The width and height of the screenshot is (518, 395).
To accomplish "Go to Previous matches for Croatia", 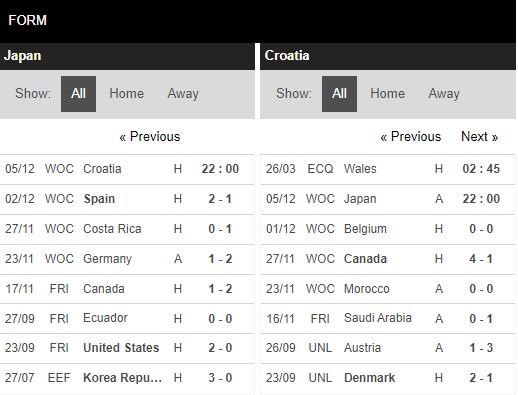I will click(411, 137).
